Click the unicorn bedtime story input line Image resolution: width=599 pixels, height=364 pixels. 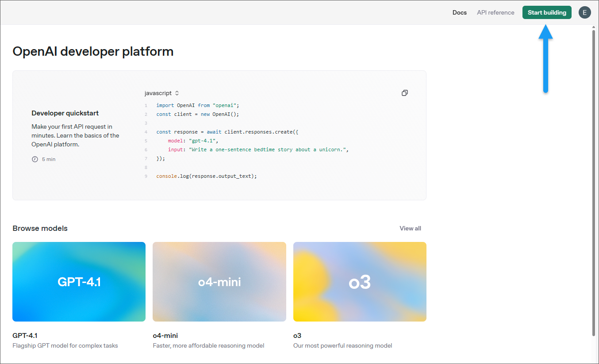258,149
